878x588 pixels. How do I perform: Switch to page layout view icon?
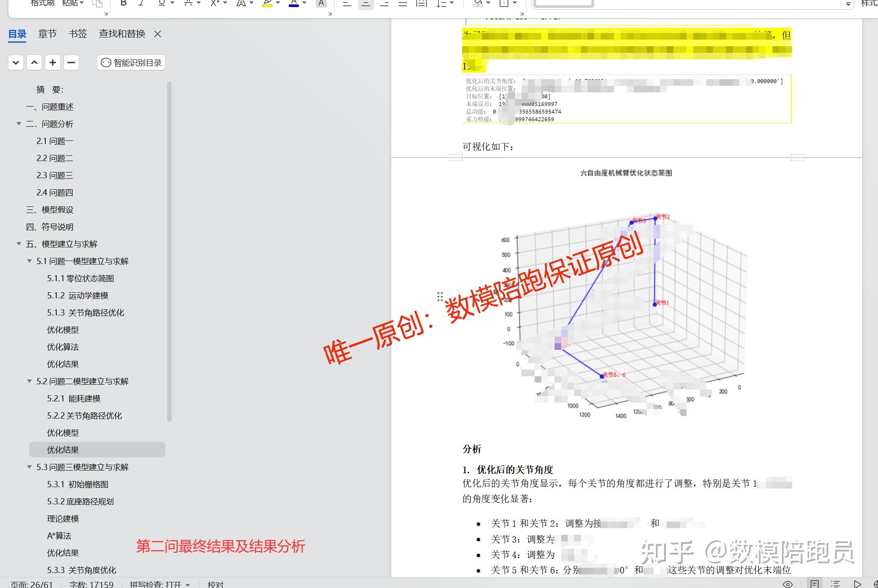tap(815, 584)
